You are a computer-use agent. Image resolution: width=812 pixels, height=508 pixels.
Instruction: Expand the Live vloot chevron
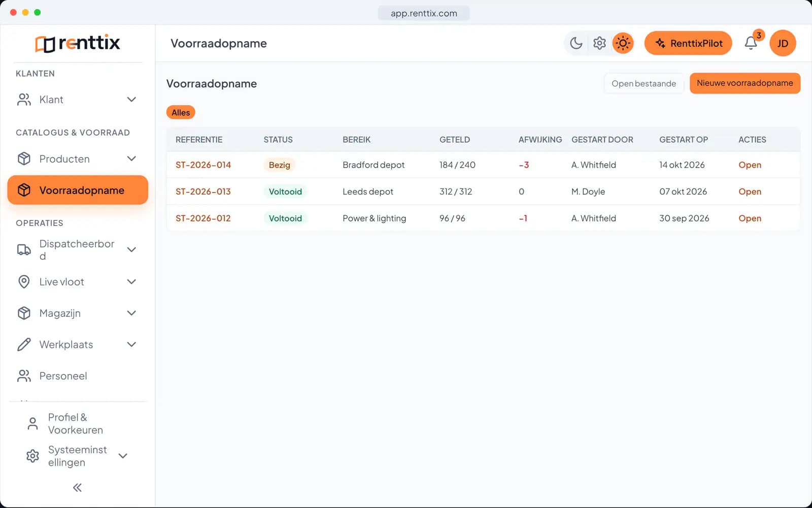(131, 282)
